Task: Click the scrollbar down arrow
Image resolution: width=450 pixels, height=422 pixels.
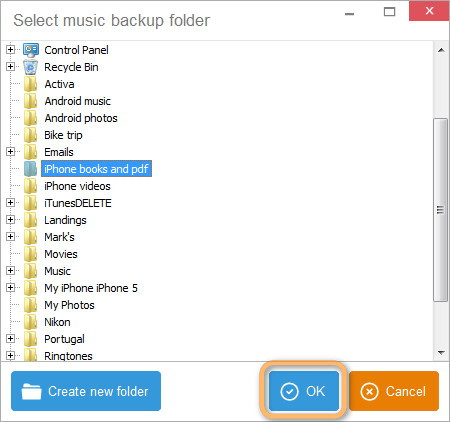Action: (441, 352)
